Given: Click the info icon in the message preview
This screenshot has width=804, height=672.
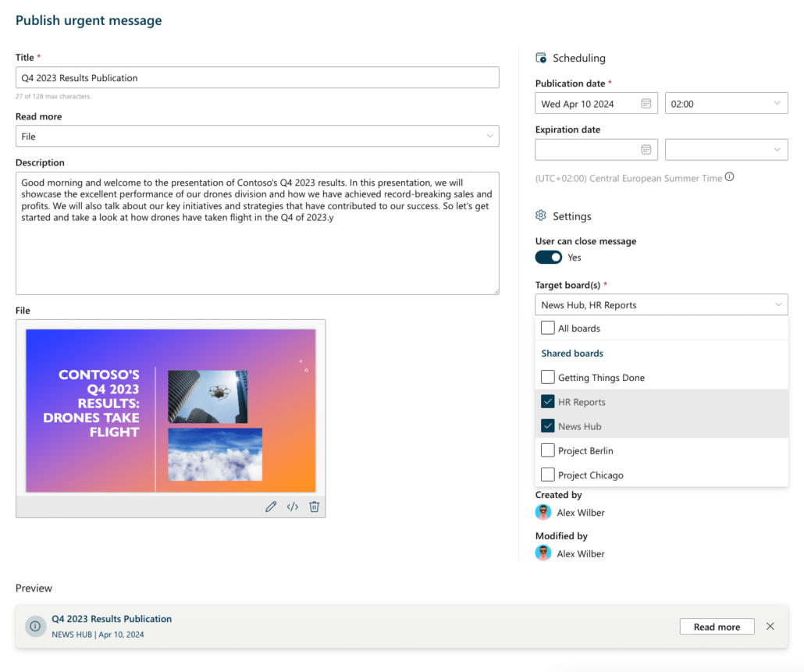Looking at the screenshot, I should (x=35, y=626).
